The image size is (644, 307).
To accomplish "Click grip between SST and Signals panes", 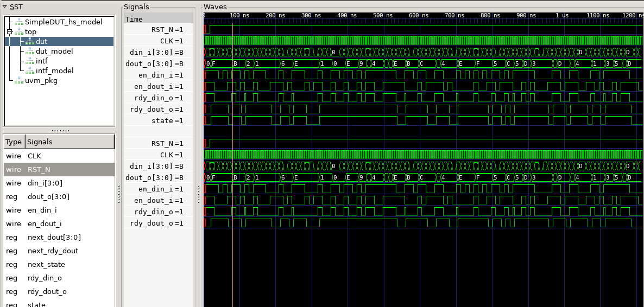I will 119,194.
